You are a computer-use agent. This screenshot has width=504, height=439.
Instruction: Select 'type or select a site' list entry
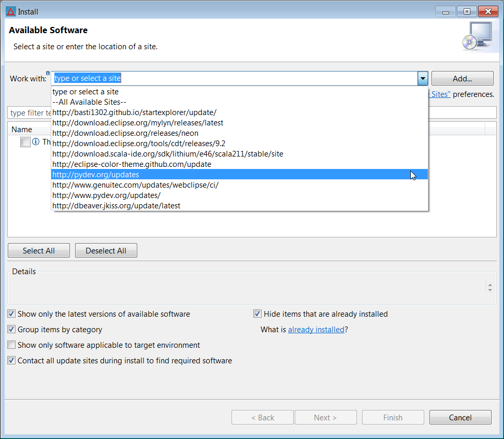pos(239,92)
